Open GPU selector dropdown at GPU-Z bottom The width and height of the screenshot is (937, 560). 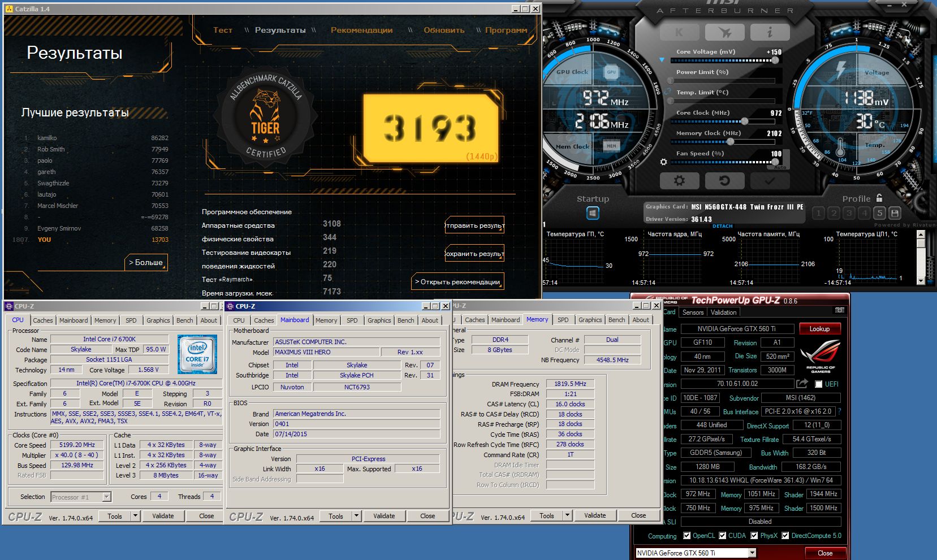(753, 553)
